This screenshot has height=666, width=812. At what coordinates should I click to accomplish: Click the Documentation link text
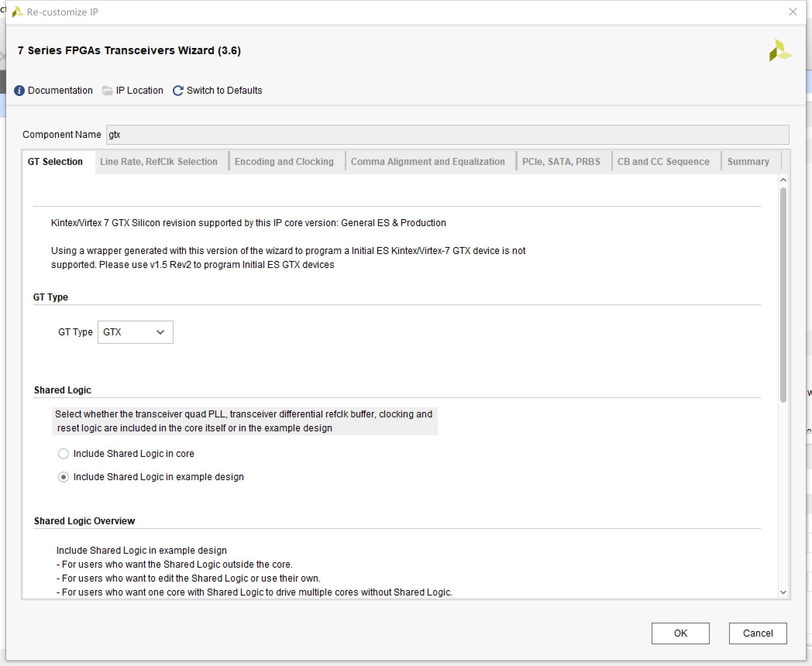coord(60,91)
